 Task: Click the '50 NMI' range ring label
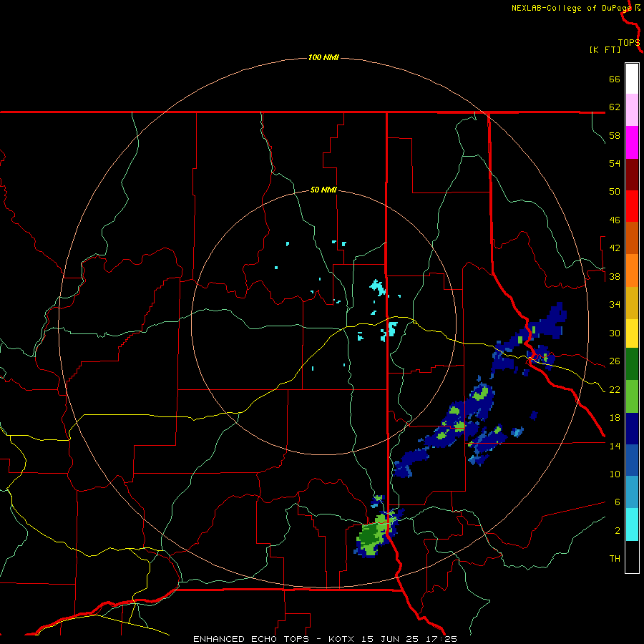pyautogui.click(x=323, y=190)
